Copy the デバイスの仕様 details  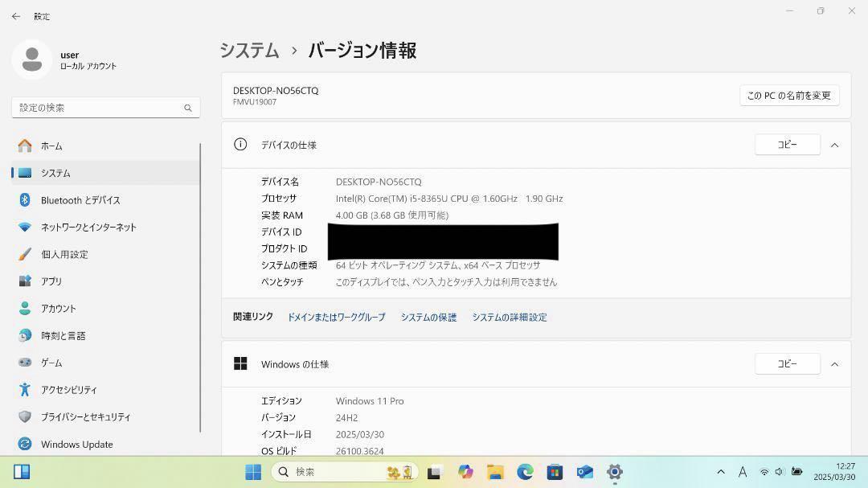click(787, 145)
